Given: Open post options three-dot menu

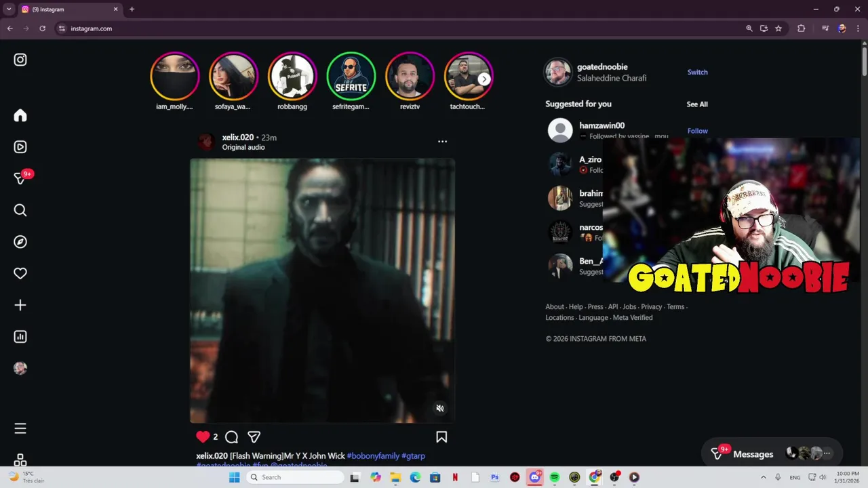Looking at the screenshot, I should point(442,141).
